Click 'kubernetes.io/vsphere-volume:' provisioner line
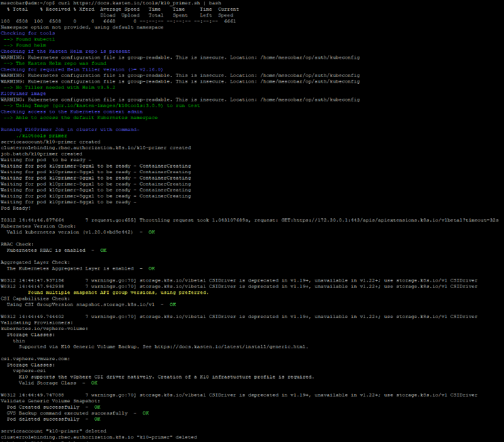This screenshot has height=442, width=504. coord(44,329)
